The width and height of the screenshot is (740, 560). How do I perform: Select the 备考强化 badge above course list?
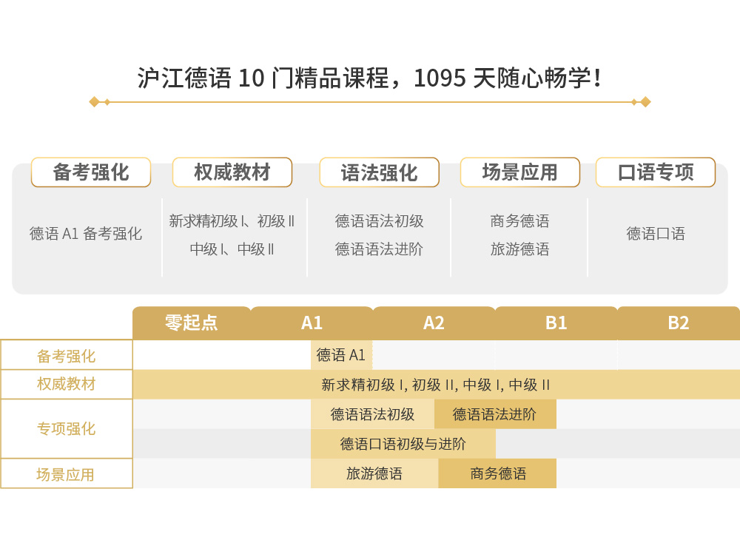(x=90, y=172)
